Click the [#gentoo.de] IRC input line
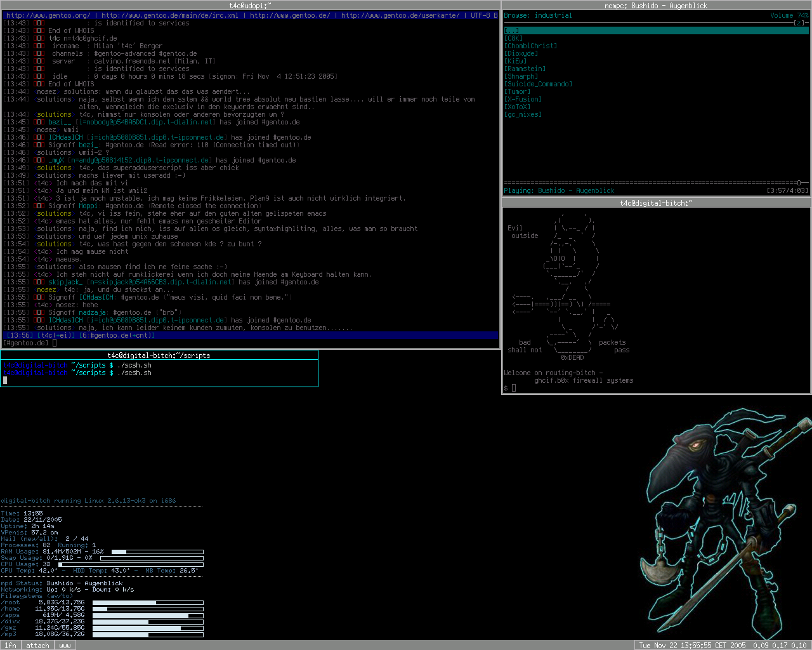Viewport: 812px width, 650px height. (250, 343)
